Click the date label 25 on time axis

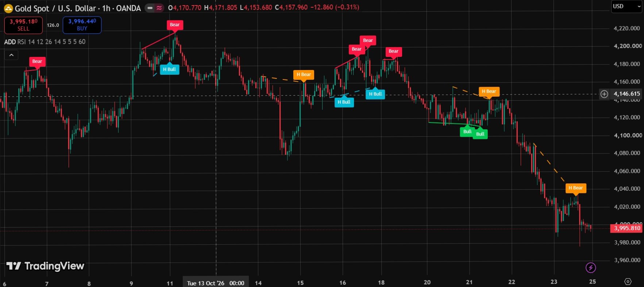coord(593,282)
